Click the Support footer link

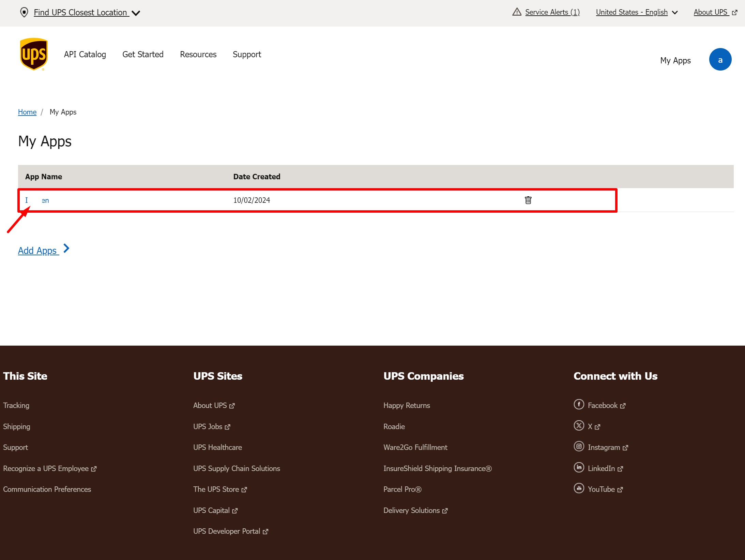pyautogui.click(x=15, y=447)
